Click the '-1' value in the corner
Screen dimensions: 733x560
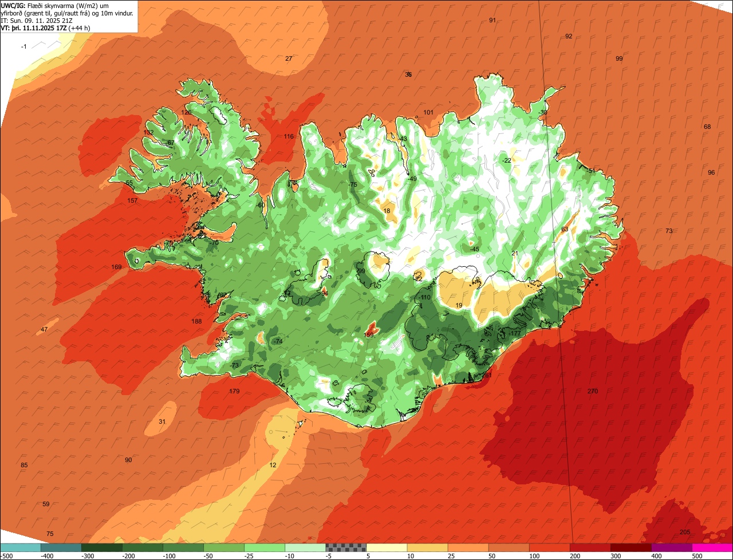23,46
